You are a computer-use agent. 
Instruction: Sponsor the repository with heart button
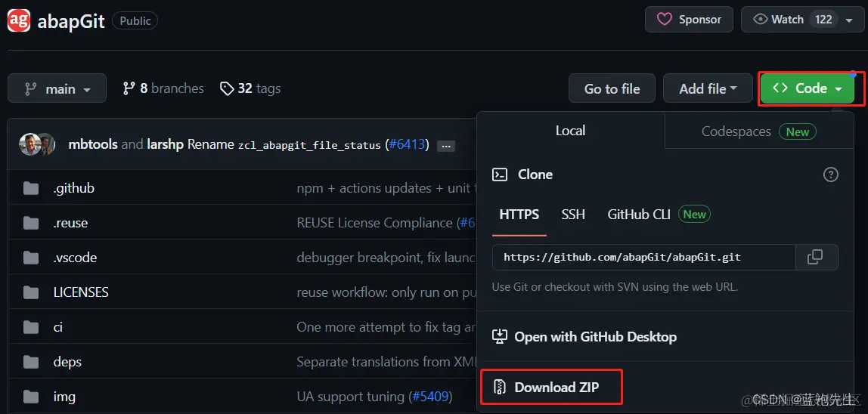coord(689,20)
